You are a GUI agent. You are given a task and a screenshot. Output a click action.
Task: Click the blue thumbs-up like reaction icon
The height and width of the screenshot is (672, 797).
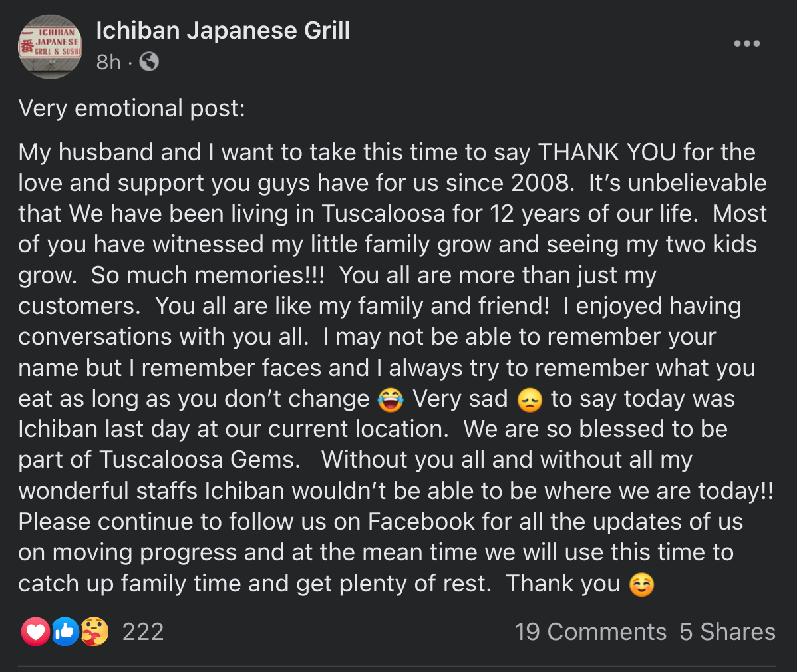click(x=65, y=632)
